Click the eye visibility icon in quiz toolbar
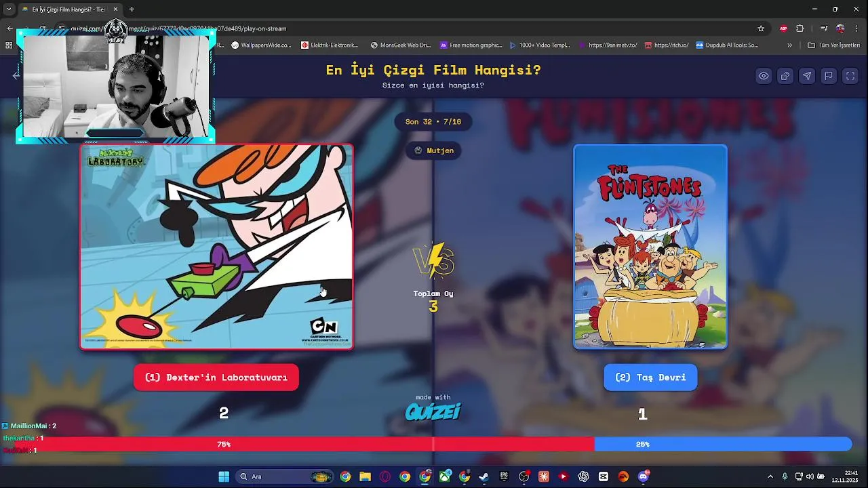 pyautogui.click(x=764, y=76)
